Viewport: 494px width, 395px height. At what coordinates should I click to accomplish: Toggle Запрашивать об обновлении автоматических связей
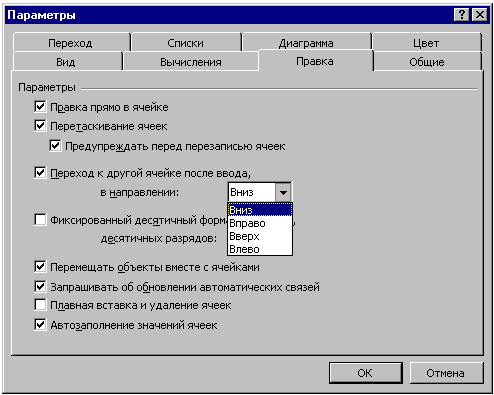pos(40,286)
